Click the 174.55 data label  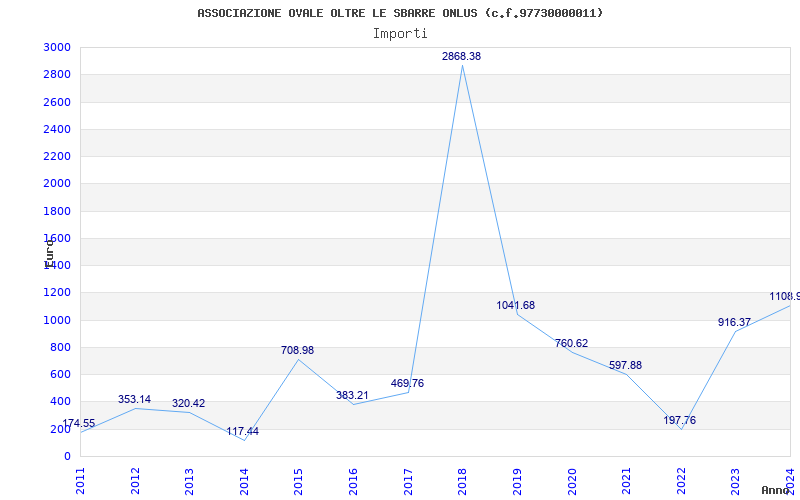(79, 423)
